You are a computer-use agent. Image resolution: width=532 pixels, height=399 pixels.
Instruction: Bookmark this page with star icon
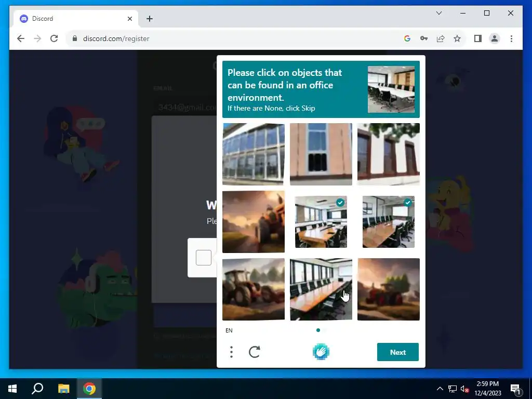pyautogui.click(x=457, y=38)
